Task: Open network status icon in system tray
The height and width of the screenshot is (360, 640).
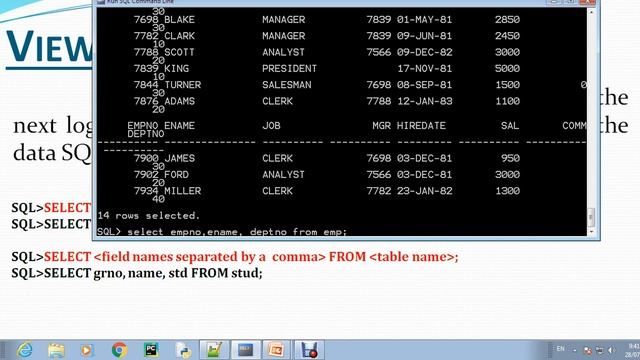Action: (x=599, y=350)
